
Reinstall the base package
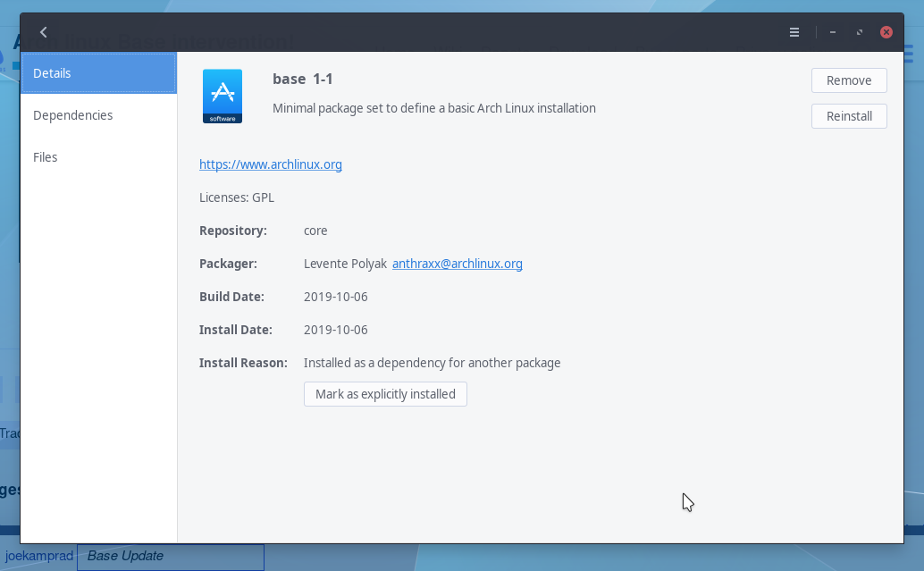click(x=849, y=116)
